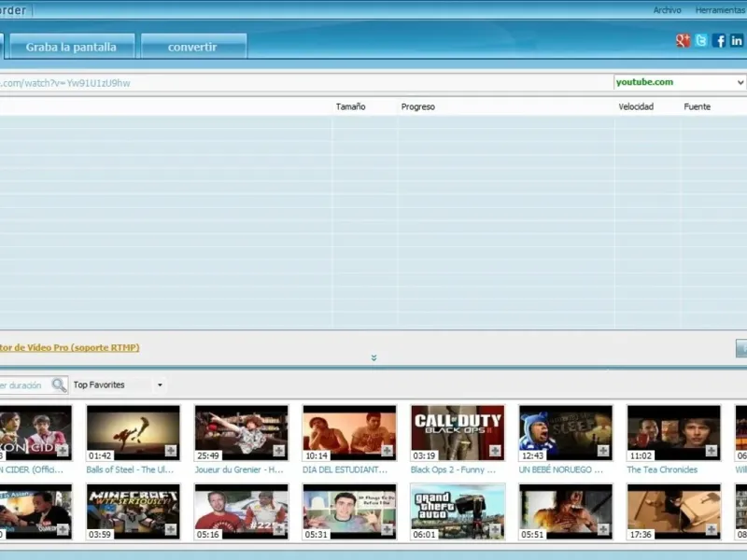747x560 pixels.
Task: Add The Tea Chronicles video plus icon
Action: pos(712,451)
